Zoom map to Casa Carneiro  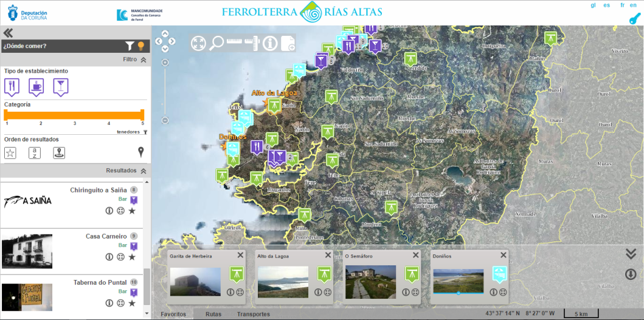(x=120, y=257)
